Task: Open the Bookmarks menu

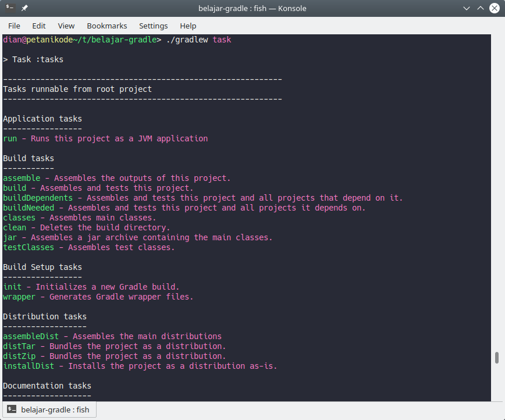Action: tap(106, 26)
